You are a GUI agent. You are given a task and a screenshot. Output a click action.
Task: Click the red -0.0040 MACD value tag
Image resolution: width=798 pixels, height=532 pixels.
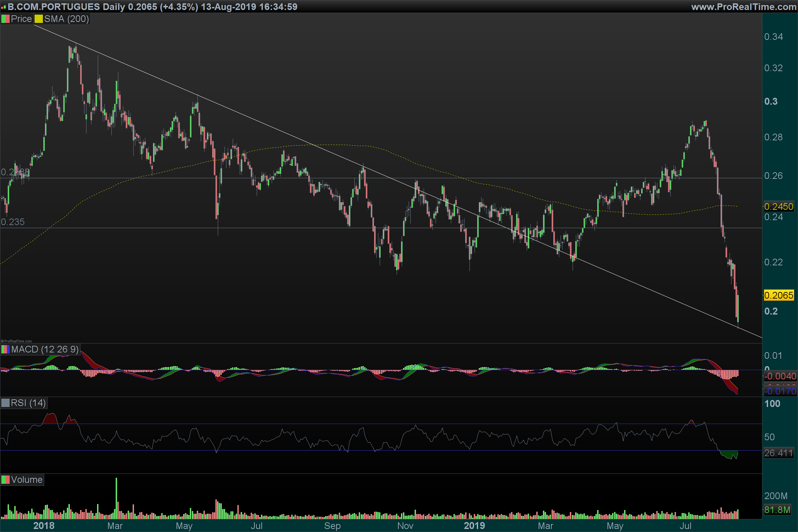tap(780, 376)
